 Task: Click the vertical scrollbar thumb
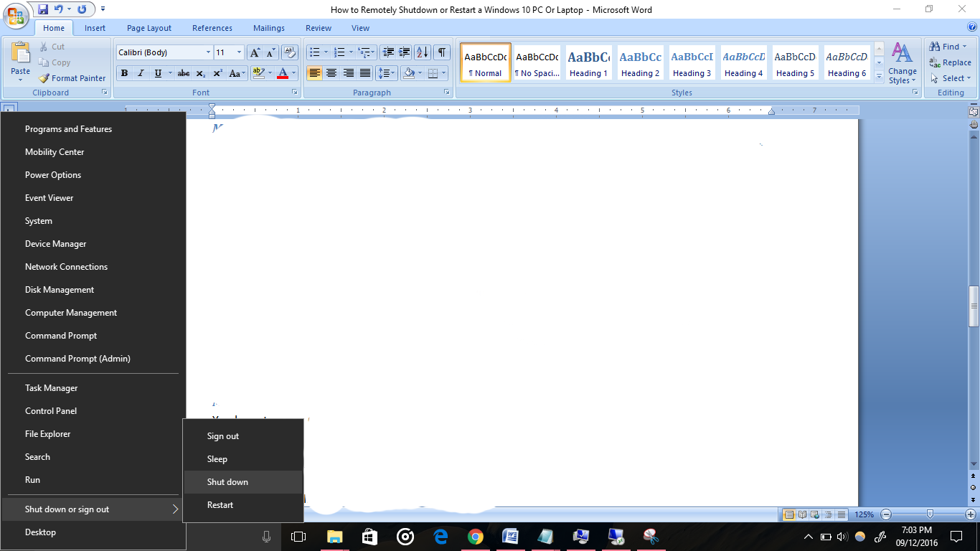[x=974, y=306]
